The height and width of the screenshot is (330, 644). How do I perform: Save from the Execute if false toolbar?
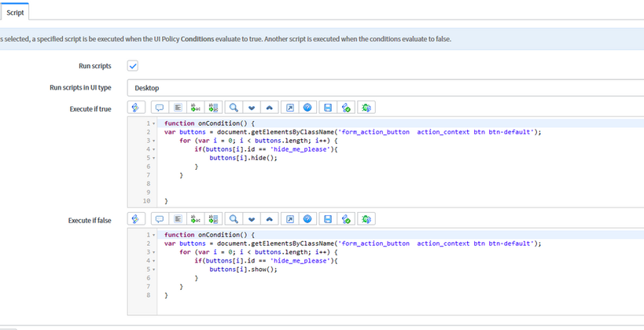click(328, 218)
